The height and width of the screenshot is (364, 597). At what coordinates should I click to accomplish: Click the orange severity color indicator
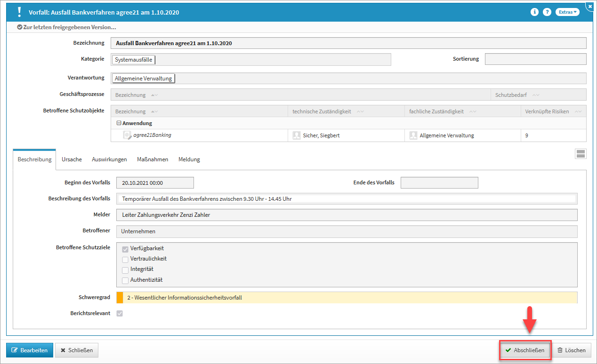[x=120, y=298]
